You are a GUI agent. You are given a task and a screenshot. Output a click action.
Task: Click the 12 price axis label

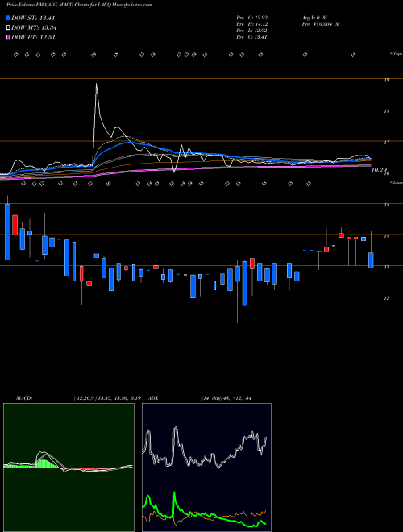pyautogui.click(x=386, y=298)
